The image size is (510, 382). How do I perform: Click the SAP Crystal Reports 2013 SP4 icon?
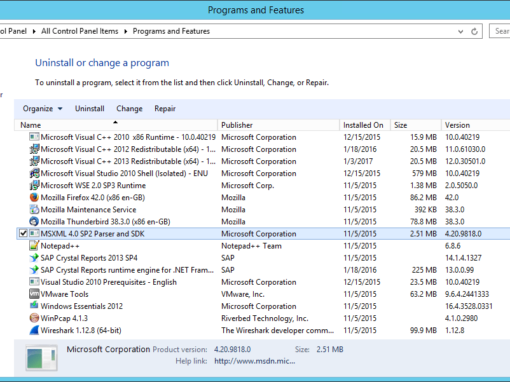[34, 258]
